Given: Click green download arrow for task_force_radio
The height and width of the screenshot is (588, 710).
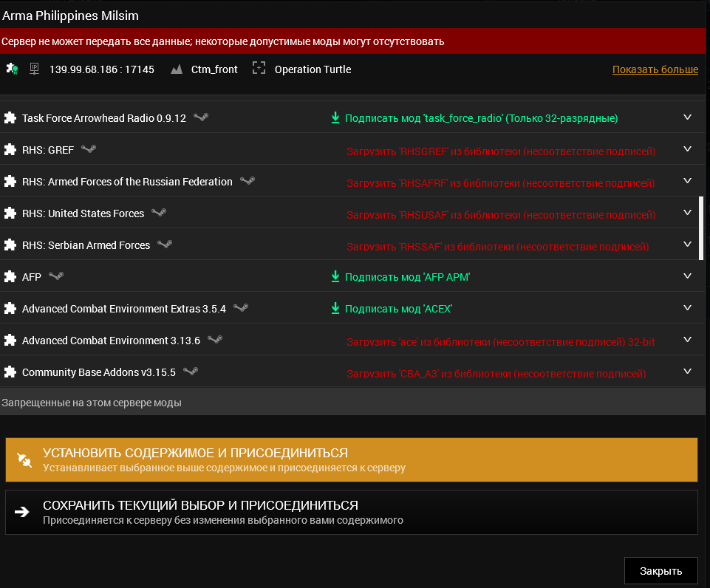Looking at the screenshot, I should 335,117.
